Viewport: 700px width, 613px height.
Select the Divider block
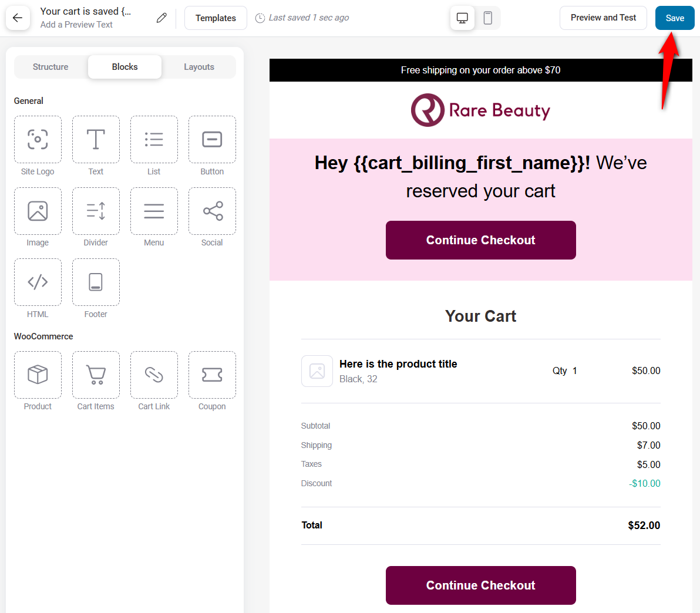click(x=96, y=211)
